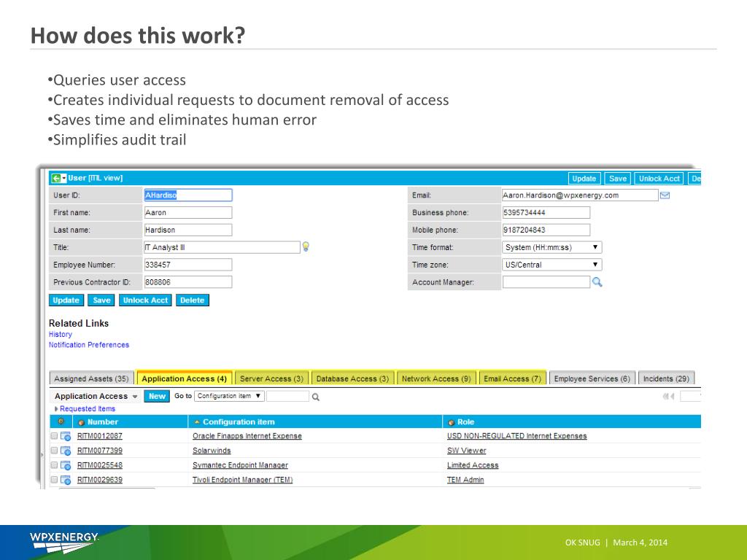Click the Go to search text box
Screen dimensions: 747x560
tap(287, 396)
